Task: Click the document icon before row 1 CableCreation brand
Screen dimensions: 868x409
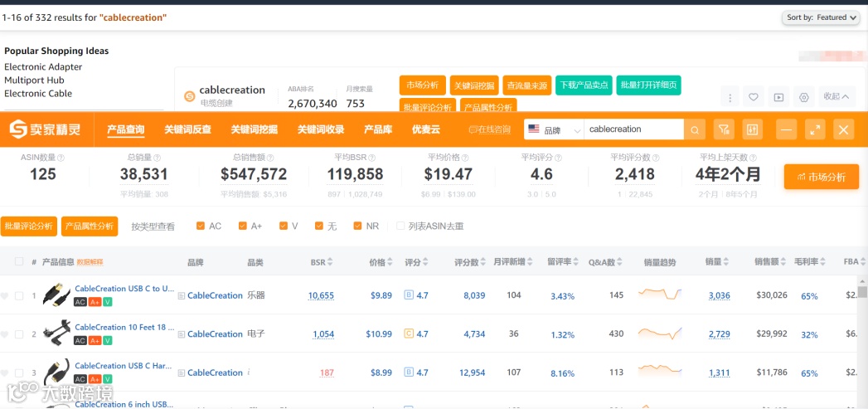Action: point(181,296)
